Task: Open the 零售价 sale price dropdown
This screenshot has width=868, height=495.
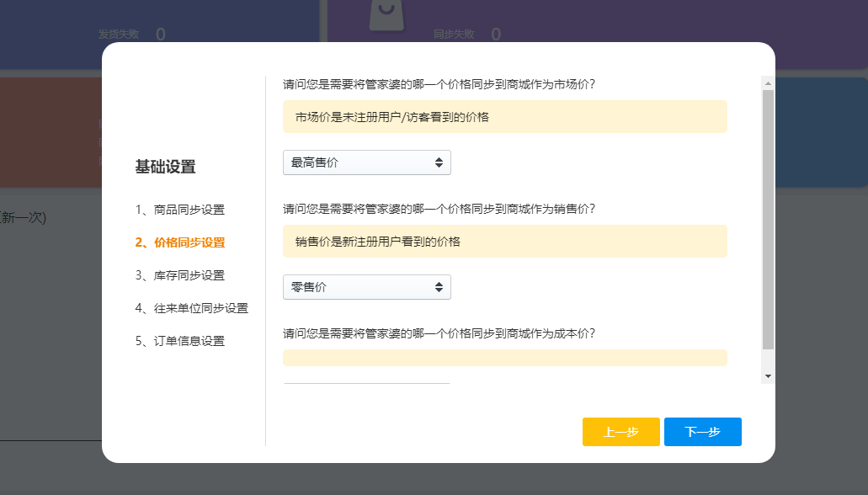Action: pos(366,287)
